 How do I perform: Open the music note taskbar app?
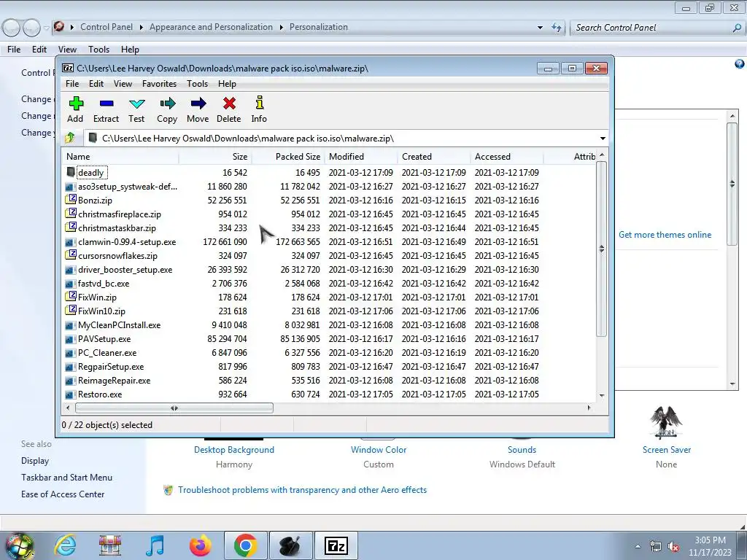point(155,545)
